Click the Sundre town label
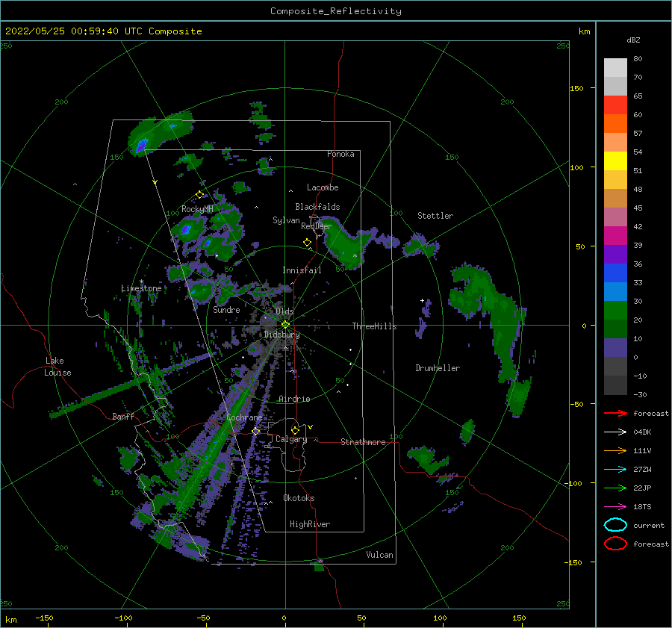The image size is (672, 628). (x=226, y=309)
